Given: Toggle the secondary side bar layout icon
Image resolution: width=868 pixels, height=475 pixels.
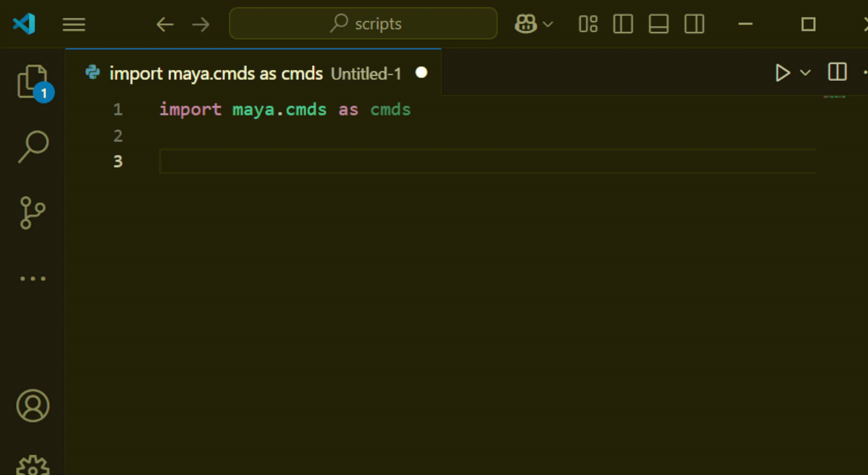Looking at the screenshot, I should pos(694,24).
